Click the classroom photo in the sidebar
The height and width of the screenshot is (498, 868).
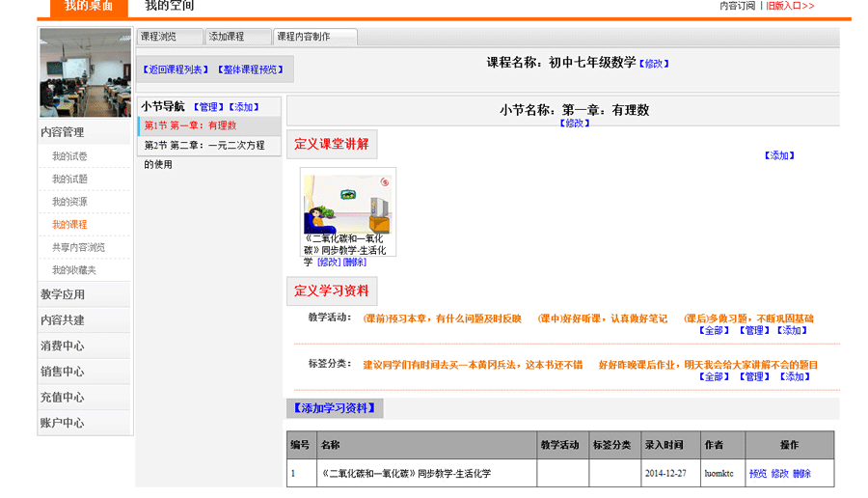click(85, 72)
